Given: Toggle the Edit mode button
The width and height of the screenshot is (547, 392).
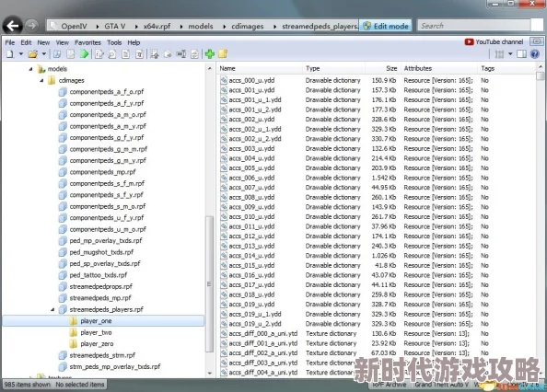Looking at the screenshot, I should [386, 26].
